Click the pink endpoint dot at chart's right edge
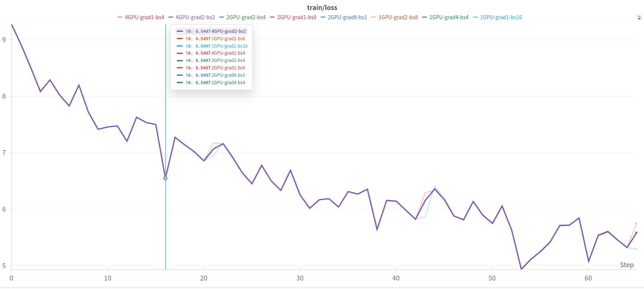Image resolution: width=644 pixels, height=289 pixels. [x=636, y=223]
